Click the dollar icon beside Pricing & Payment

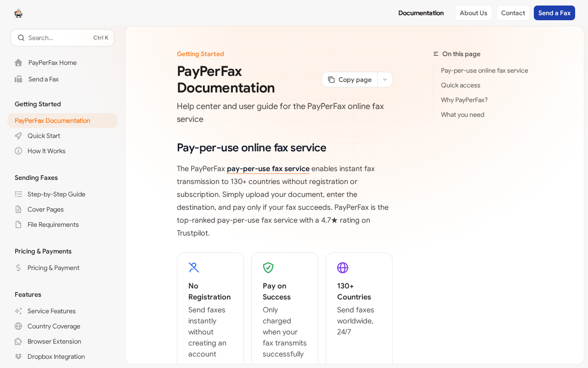(18, 268)
